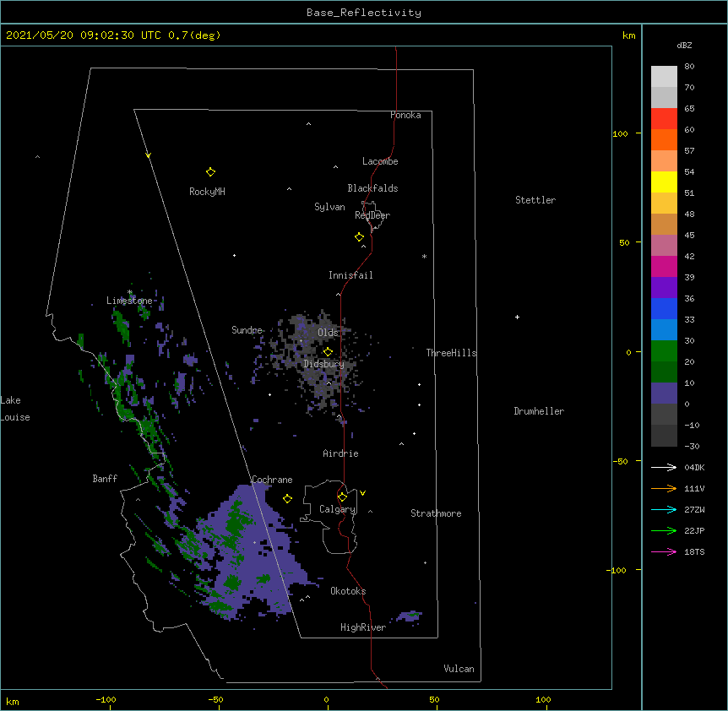Click the Vulcan label
Screen dimensions: 728x711
coord(459,669)
